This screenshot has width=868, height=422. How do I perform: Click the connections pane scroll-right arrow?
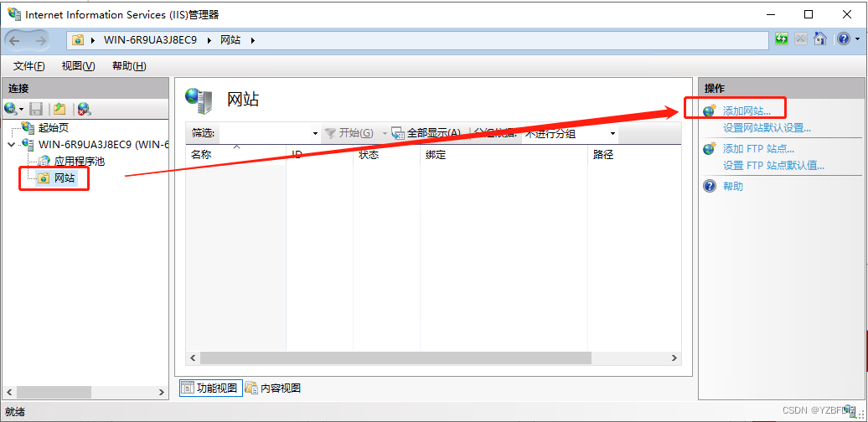click(x=162, y=392)
